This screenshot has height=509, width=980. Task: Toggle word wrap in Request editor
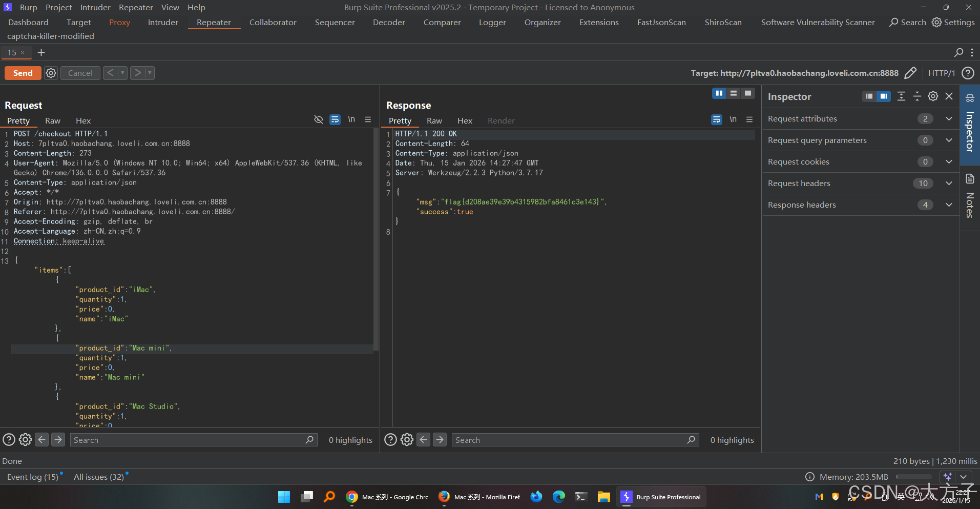tap(335, 119)
